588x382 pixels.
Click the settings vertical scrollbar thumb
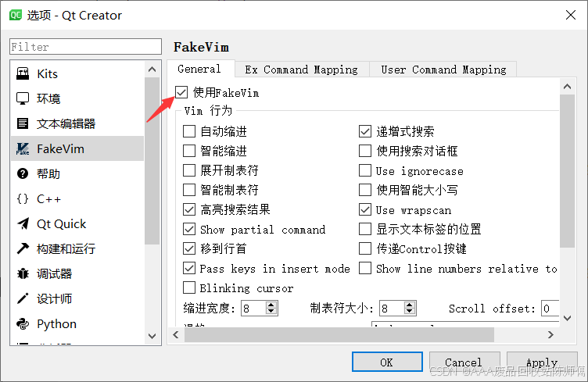[568, 171]
